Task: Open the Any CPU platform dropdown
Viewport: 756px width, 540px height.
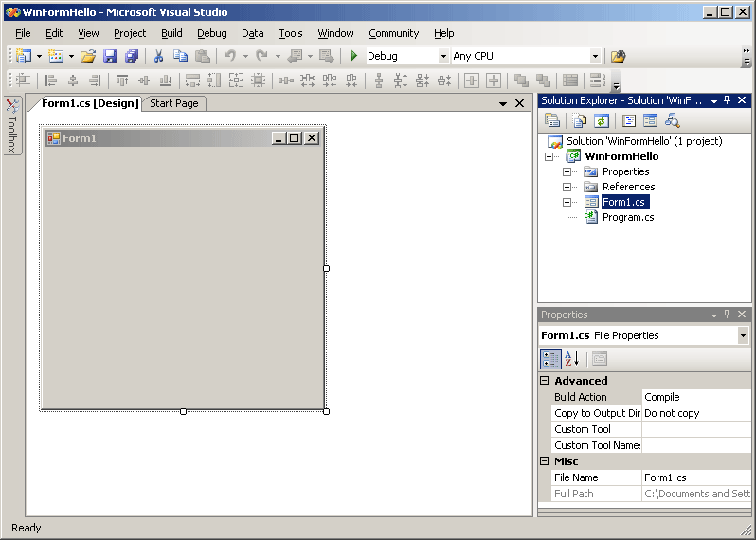Action: point(595,57)
